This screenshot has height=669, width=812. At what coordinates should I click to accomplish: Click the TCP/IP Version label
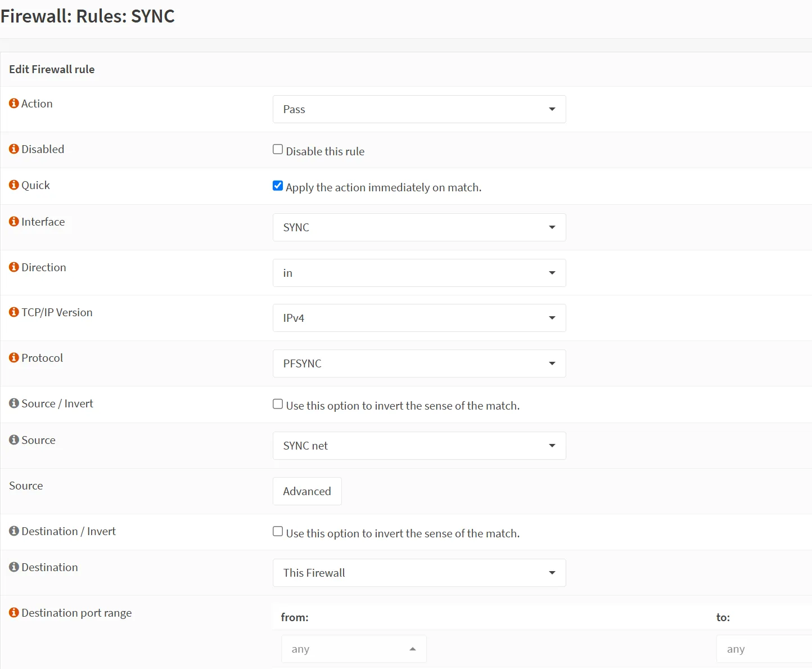[57, 312]
